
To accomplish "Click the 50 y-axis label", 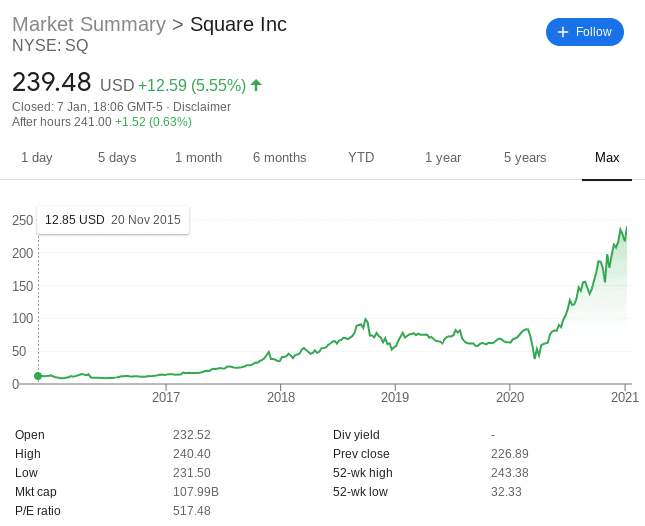I will pos(19,351).
